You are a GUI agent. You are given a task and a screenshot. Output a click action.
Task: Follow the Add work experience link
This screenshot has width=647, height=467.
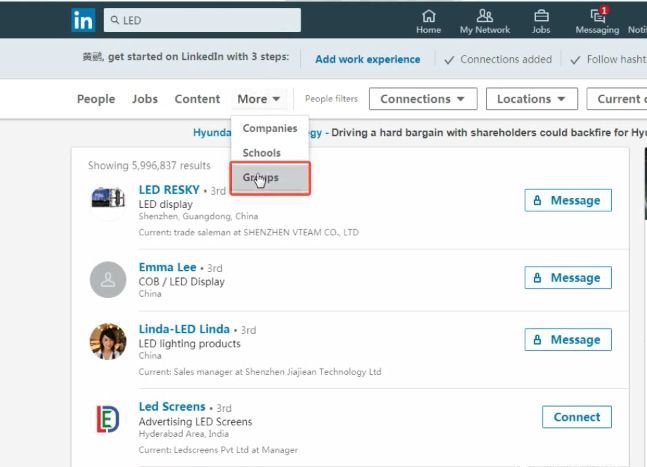click(x=368, y=59)
